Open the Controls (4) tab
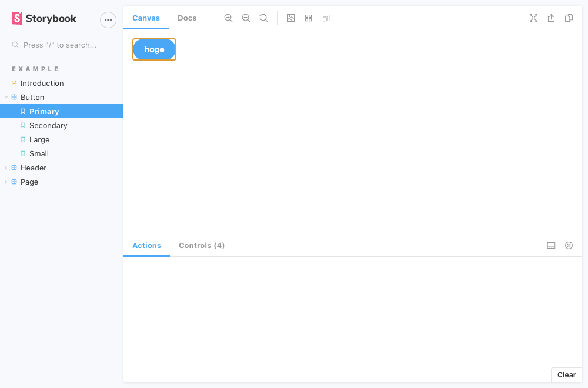 (x=202, y=246)
